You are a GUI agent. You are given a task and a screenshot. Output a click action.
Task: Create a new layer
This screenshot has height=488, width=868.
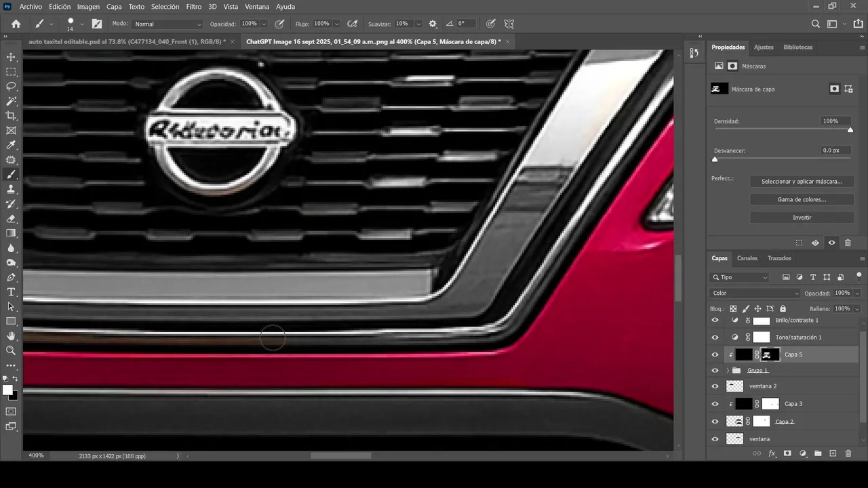(x=833, y=453)
